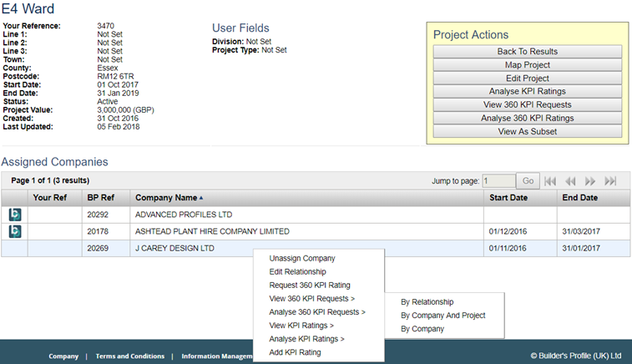Expand View KPI Ratings submenu

pyautogui.click(x=301, y=326)
